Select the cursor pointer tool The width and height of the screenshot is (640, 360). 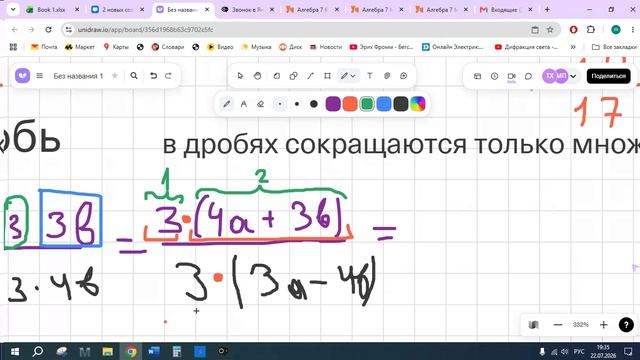(240, 76)
